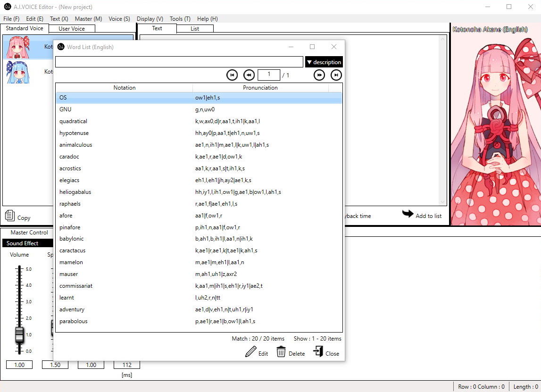Click the Copy icon in text panel
This screenshot has width=541, height=392.
[x=10, y=216]
